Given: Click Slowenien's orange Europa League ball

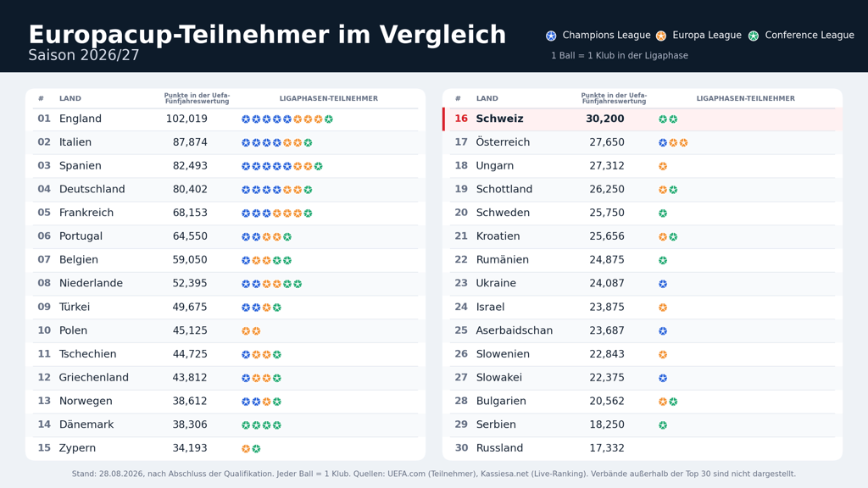Looking at the screenshot, I should (x=663, y=354).
